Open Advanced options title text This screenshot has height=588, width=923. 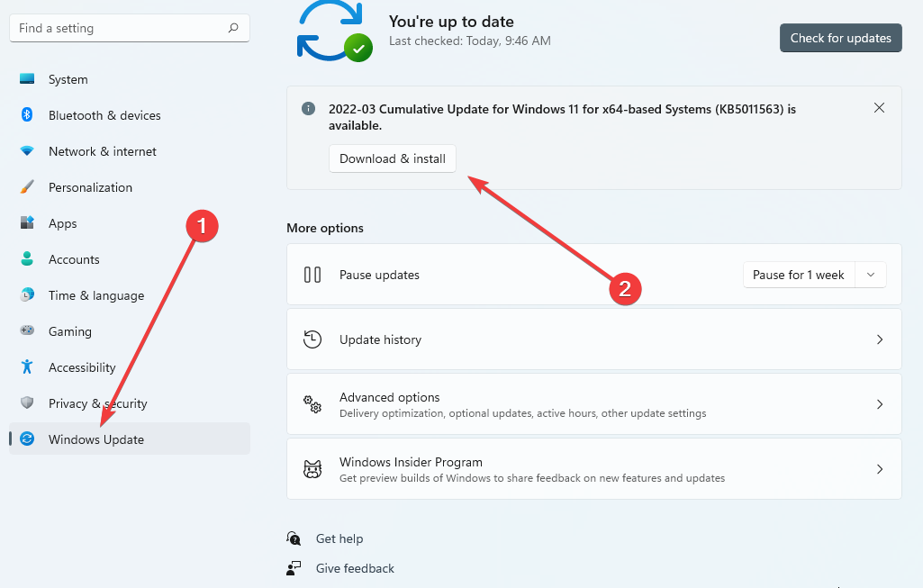pyautogui.click(x=390, y=397)
